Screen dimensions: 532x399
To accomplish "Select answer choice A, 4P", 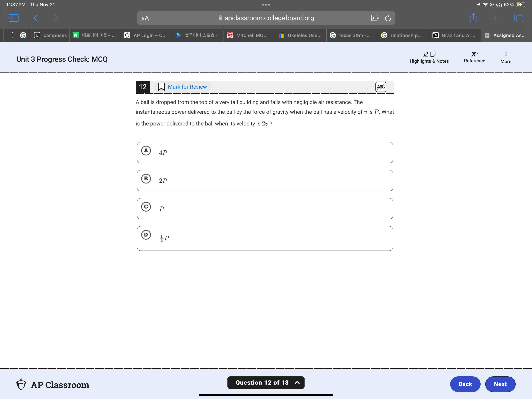I will [x=265, y=153].
